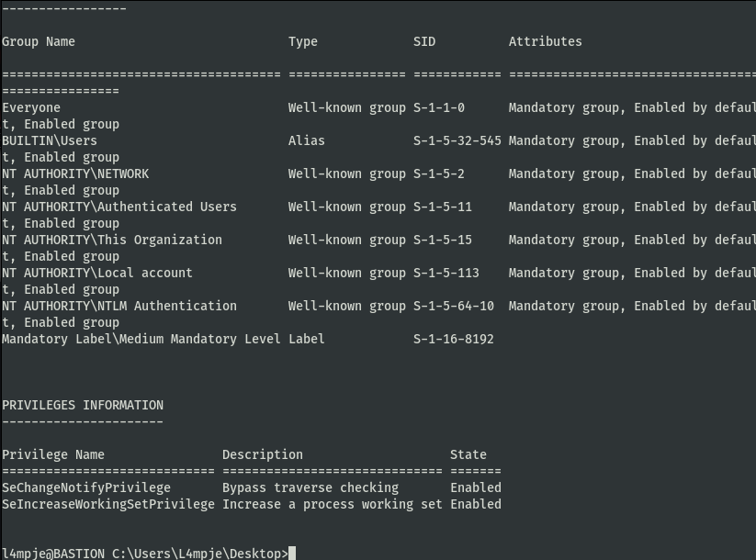Click the Alias type entry
The height and width of the screenshot is (560, 756).
pos(307,140)
